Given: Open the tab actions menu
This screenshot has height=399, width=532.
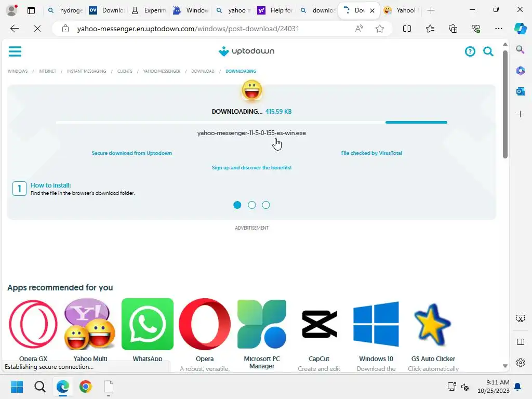Looking at the screenshot, I should pos(31,10).
